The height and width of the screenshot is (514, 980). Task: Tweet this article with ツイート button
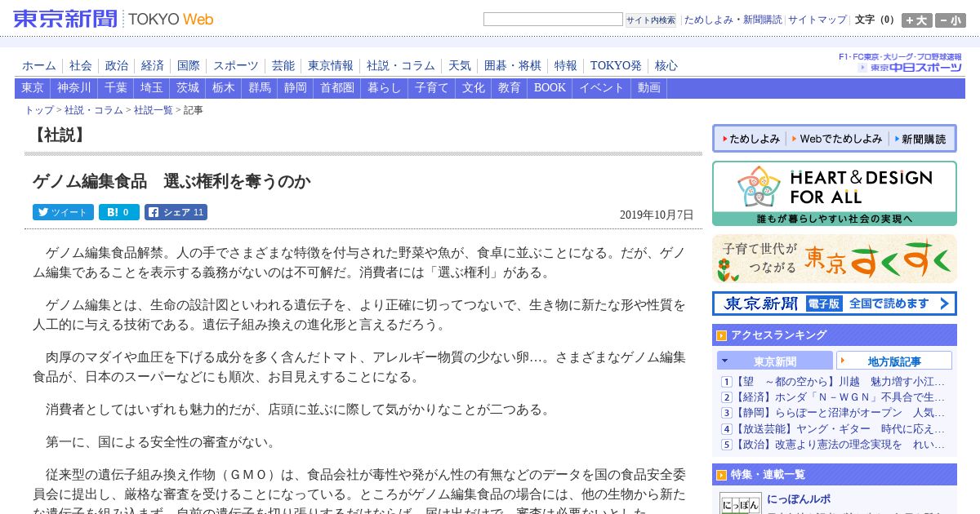point(63,212)
